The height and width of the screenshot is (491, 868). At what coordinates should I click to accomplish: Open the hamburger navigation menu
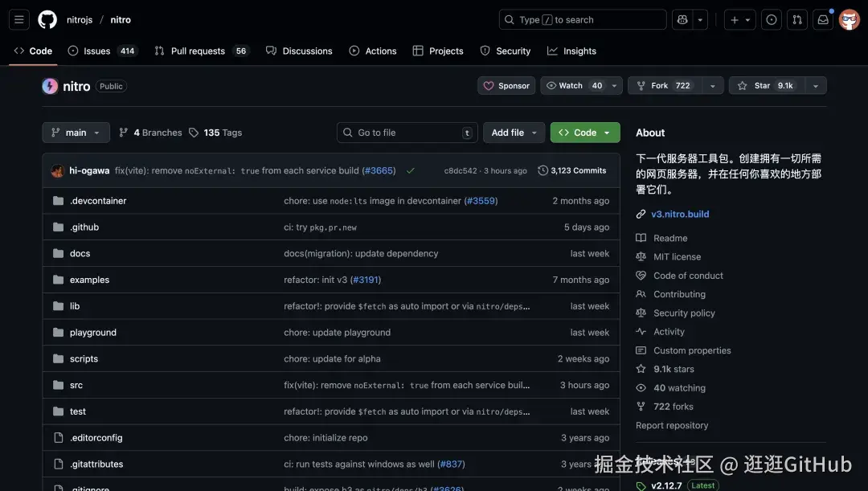(x=18, y=20)
